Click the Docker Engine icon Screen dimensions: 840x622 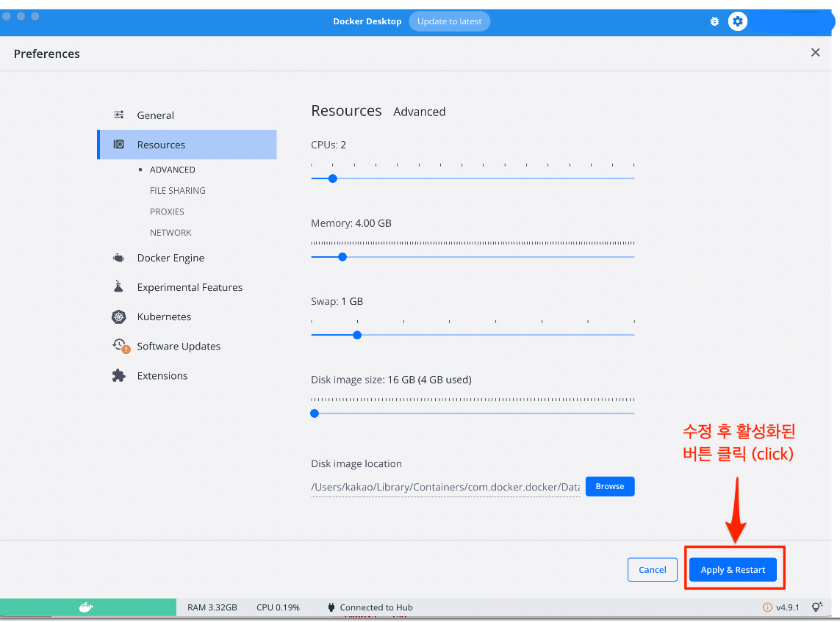tap(119, 258)
